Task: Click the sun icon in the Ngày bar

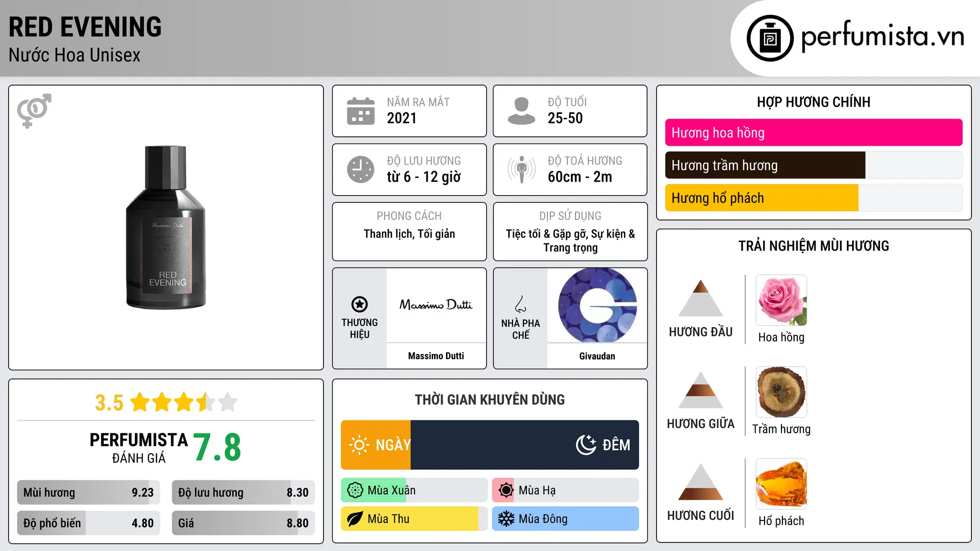Action: [359, 445]
